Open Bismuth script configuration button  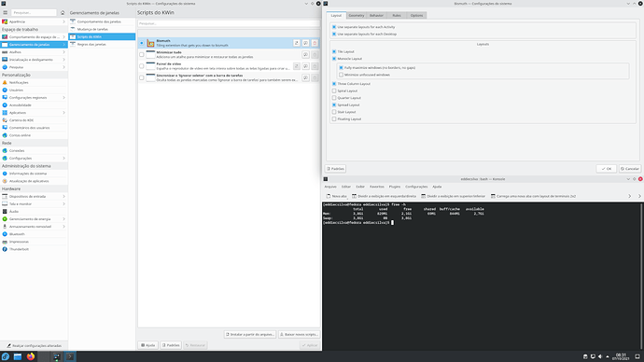297,43
